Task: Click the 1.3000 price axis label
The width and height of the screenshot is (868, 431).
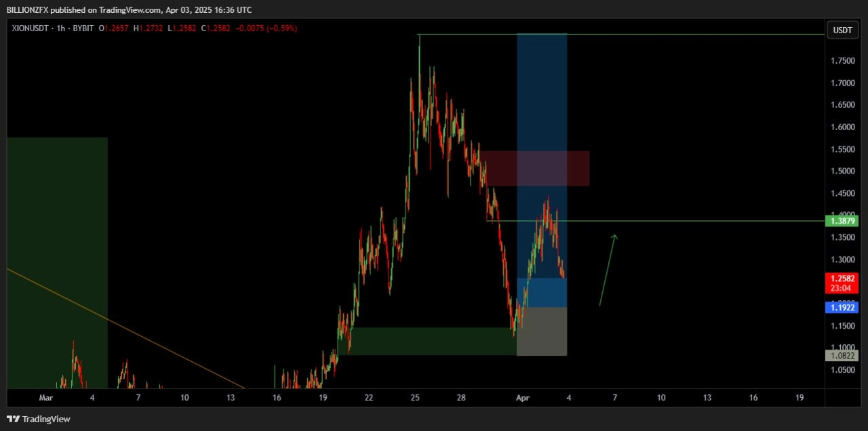Action: (x=842, y=260)
